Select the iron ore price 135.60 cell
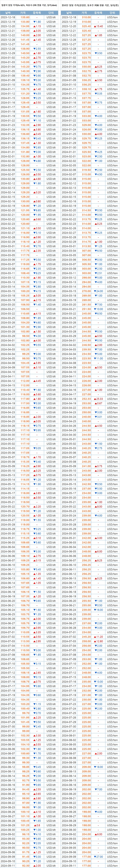120x868 pixels. 25,17
